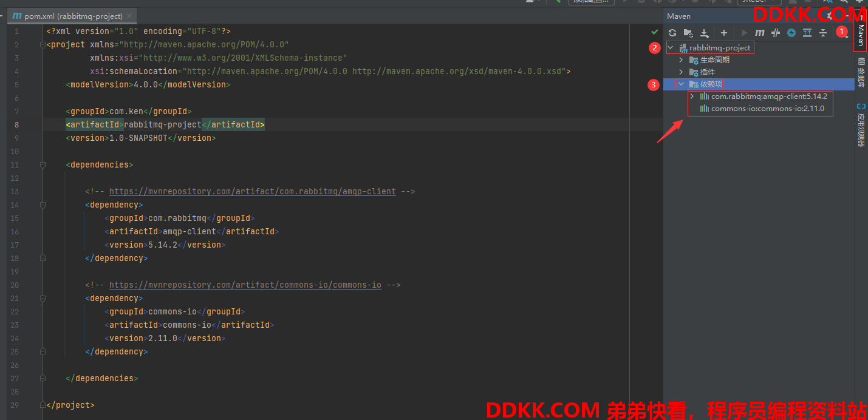
Task: Collapse 依赖项 dependencies node chevron
Action: [x=682, y=84]
